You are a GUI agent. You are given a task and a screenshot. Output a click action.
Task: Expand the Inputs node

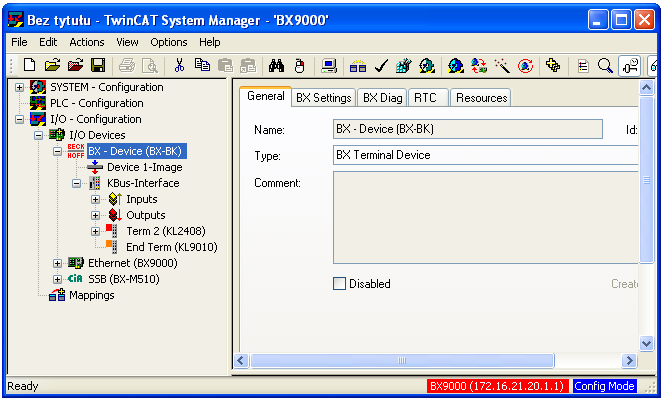[x=96, y=200]
